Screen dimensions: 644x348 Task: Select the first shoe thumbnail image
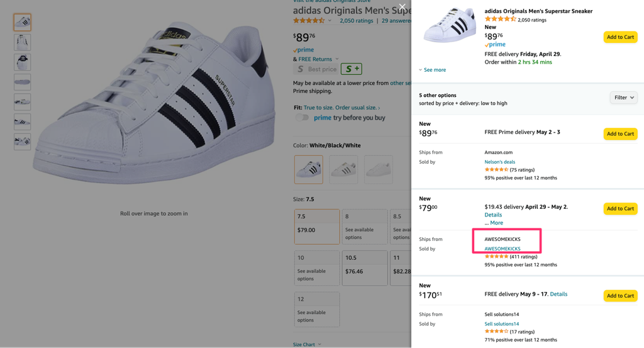[x=23, y=22]
